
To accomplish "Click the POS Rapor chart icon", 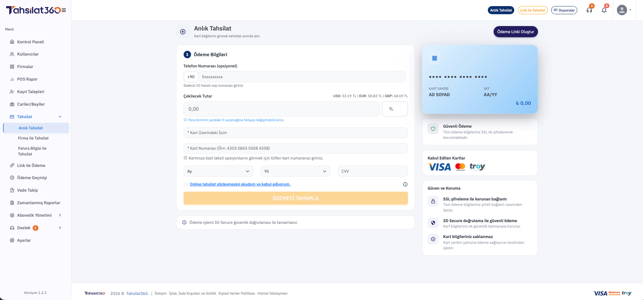I will pos(12,79).
